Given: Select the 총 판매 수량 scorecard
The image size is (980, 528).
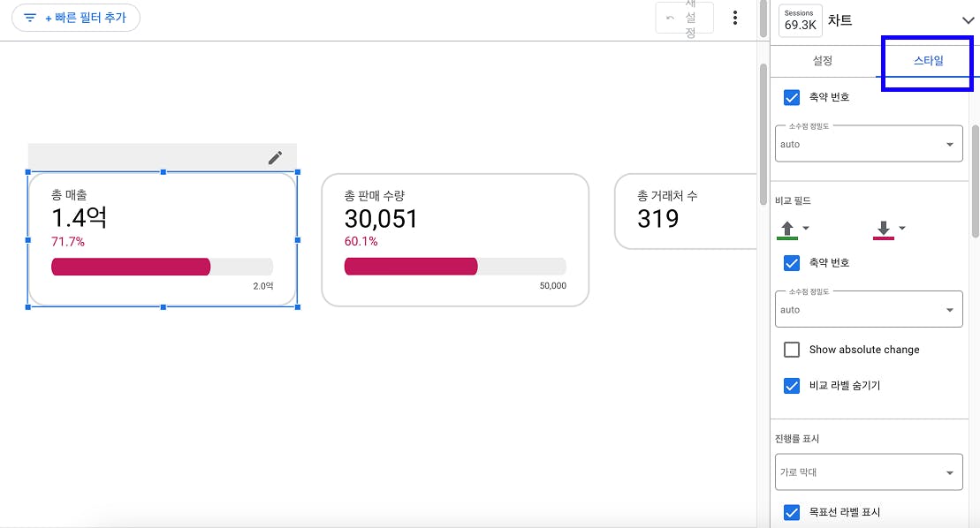Looking at the screenshot, I should (x=454, y=239).
